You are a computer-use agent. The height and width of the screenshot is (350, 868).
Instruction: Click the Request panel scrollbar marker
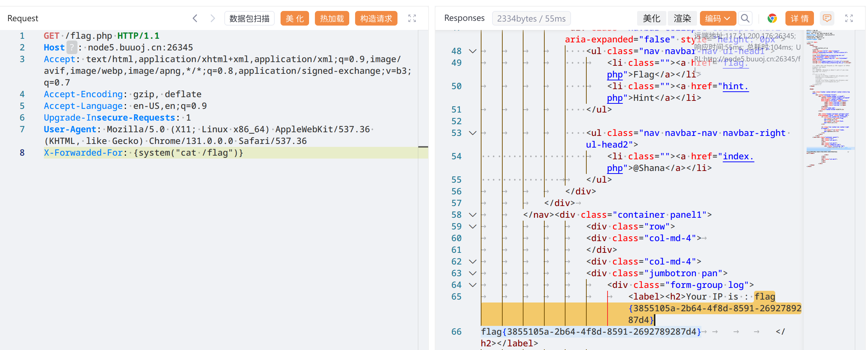click(423, 147)
